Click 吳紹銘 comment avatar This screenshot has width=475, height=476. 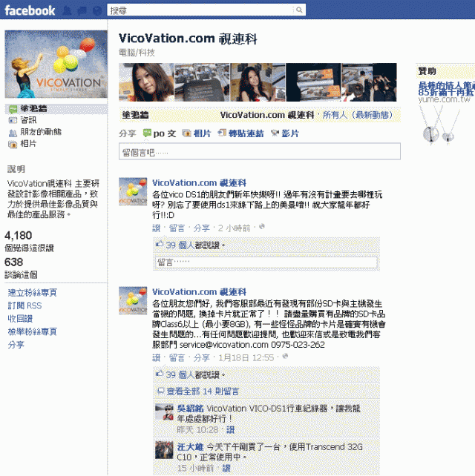point(164,412)
